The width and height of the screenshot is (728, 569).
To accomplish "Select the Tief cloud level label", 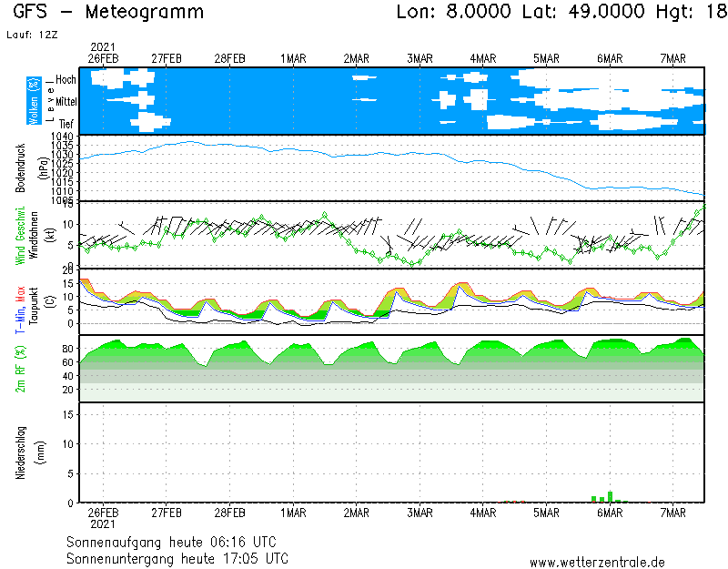I will pos(66,122).
